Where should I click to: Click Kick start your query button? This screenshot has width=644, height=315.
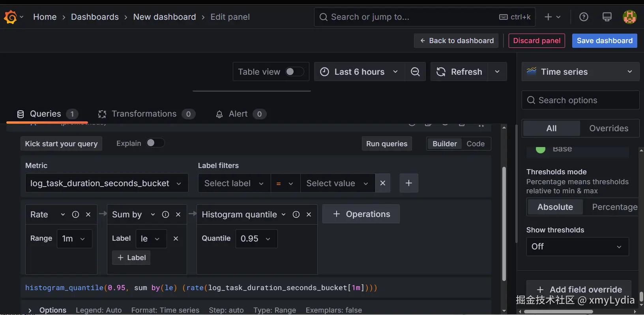[x=62, y=143]
